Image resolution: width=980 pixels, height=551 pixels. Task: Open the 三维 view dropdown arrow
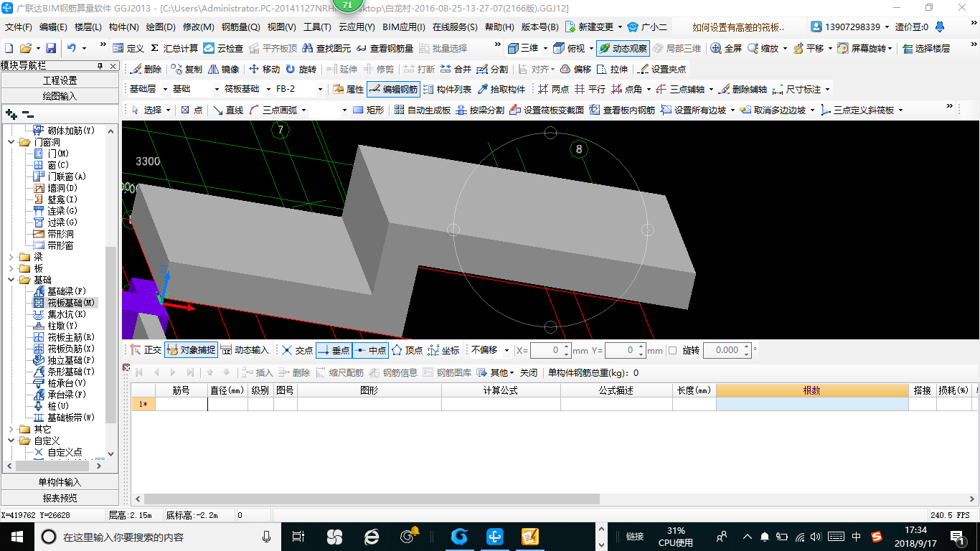coord(545,48)
